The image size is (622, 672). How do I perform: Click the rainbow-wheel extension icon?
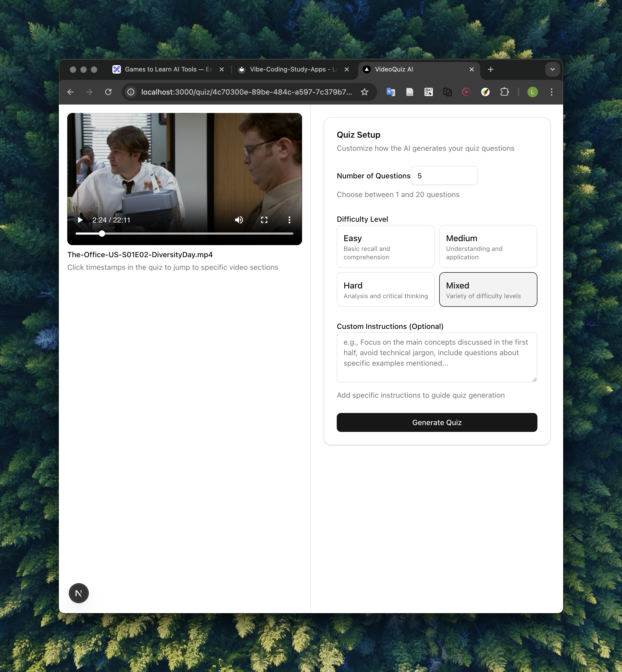point(485,92)
